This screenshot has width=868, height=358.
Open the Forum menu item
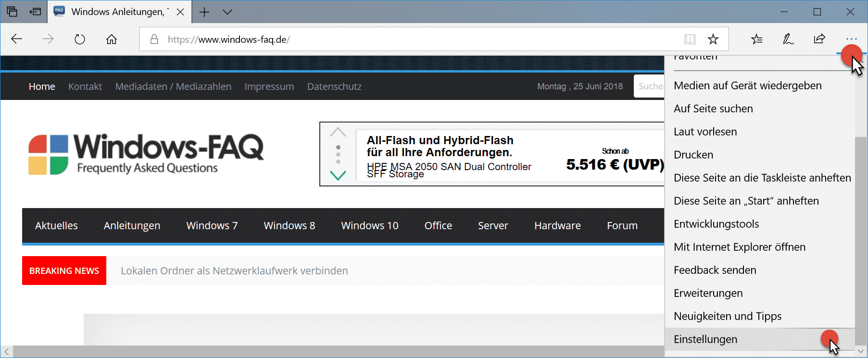(622, 226)
